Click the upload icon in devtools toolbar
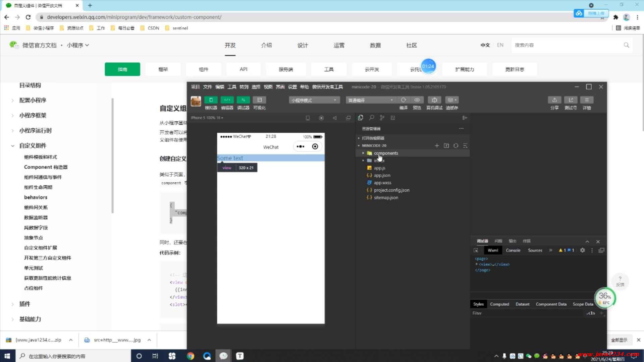Screen dimensions: 644x362 [554, 100]
